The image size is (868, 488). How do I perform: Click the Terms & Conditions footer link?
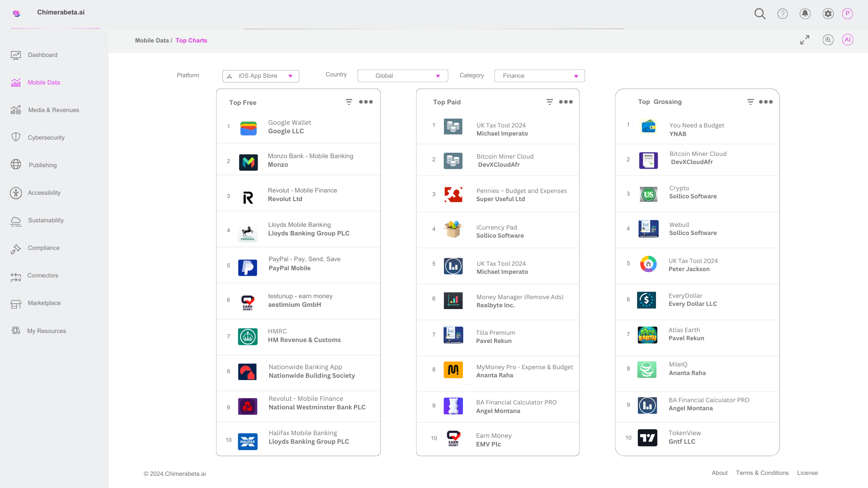click(x=762, y=473)
